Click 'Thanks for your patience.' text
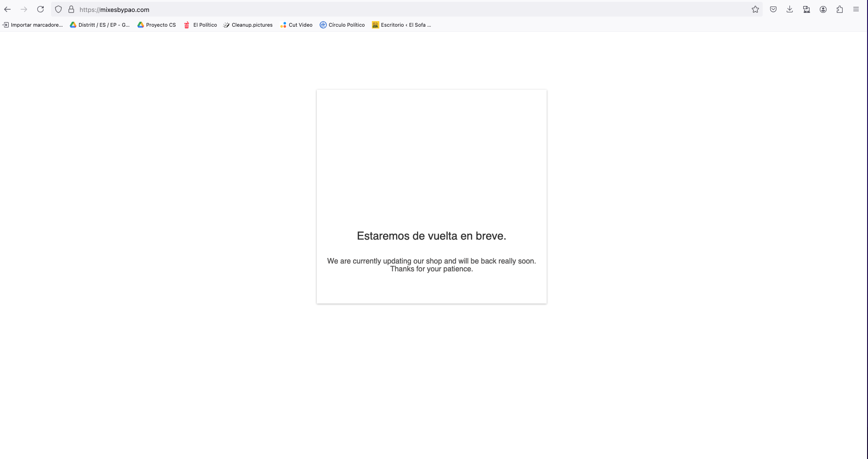Viewport: 868px width, 459px height. (x=432, y=269)
